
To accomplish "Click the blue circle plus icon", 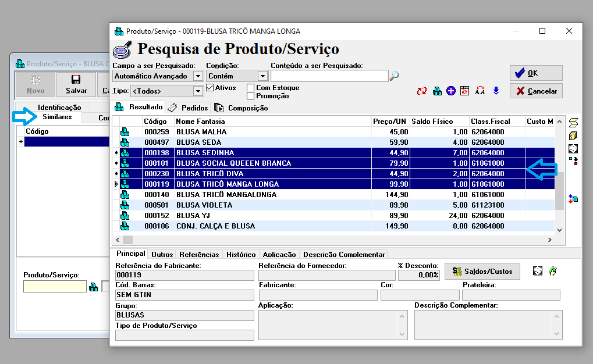I will pyautogui.click(x=451, y=91).
